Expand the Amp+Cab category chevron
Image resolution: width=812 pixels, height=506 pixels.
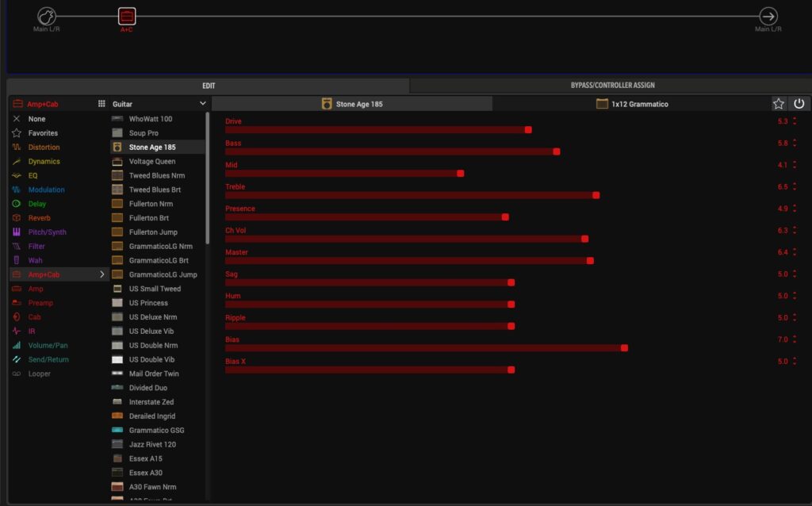pos(101,274)
